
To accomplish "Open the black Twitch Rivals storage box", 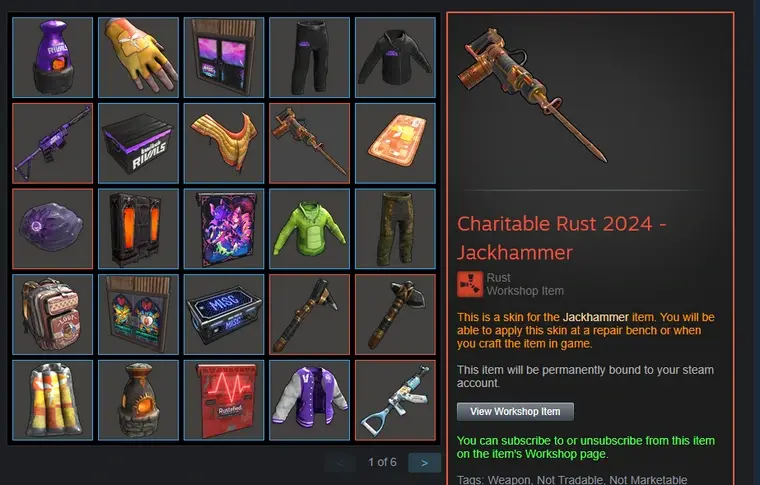I will (138, 143).
